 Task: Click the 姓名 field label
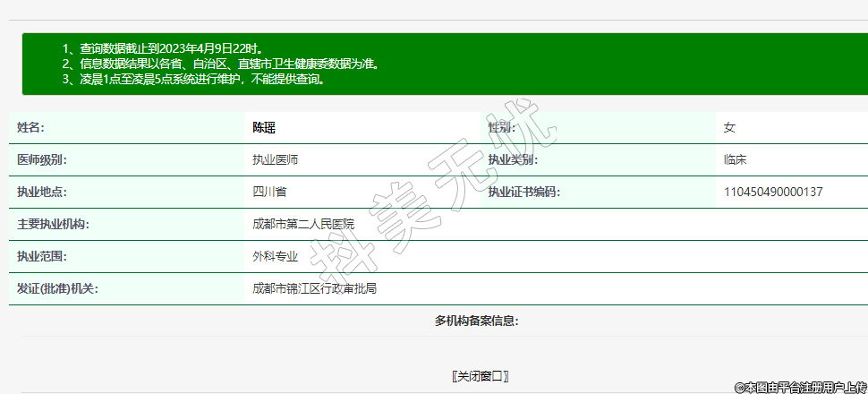pos(30,128)
